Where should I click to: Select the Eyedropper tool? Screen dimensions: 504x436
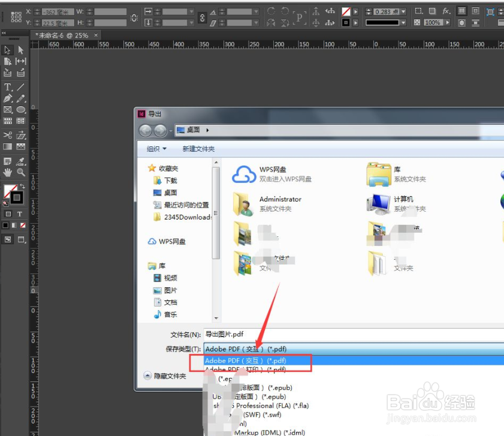tap(21, 161)
